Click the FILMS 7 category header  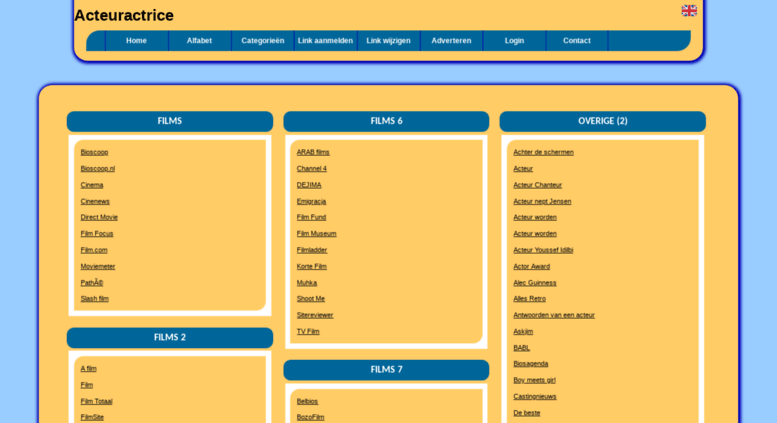click(387, 370)
